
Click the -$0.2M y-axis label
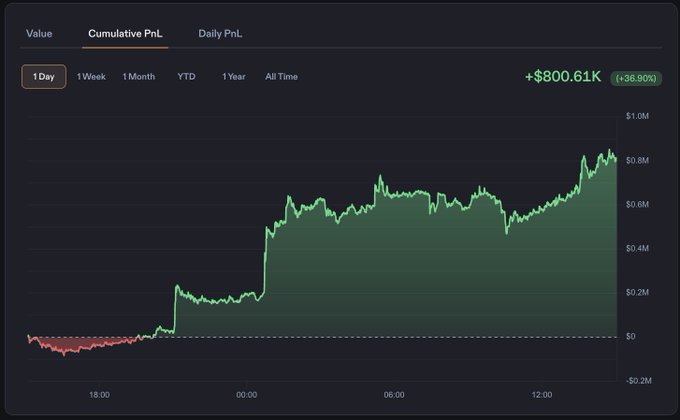click(638, 381)
